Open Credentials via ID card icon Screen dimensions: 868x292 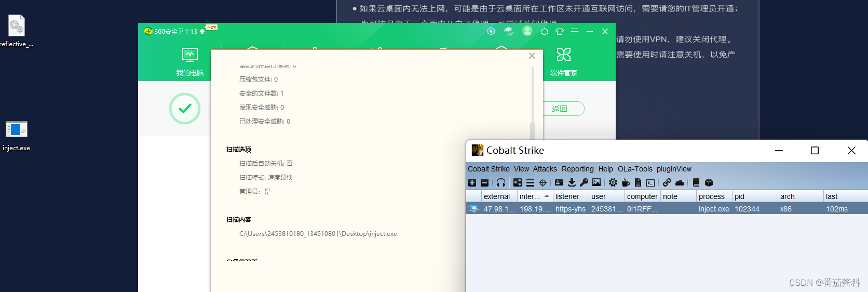click(559, 182)
